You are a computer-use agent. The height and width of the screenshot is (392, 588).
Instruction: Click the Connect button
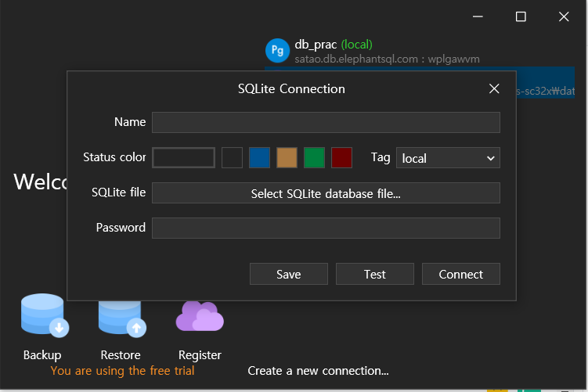(461, 274)
